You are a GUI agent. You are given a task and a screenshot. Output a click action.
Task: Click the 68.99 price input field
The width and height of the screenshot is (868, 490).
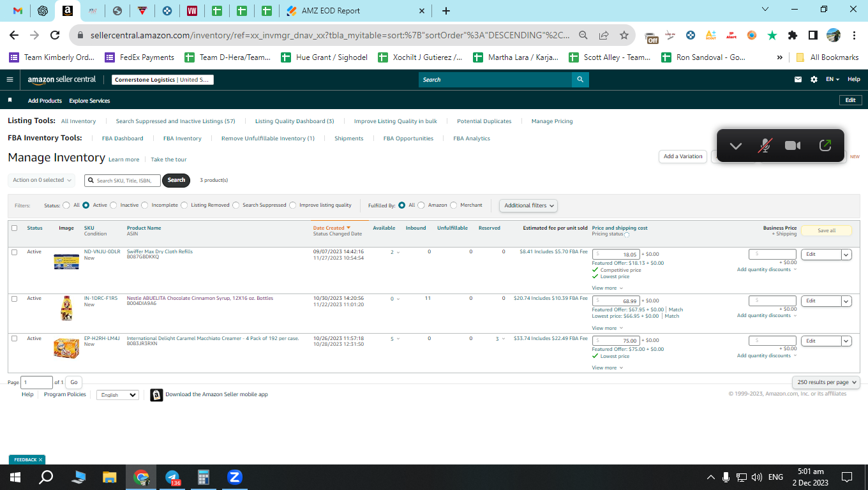(x=616, y=301)
